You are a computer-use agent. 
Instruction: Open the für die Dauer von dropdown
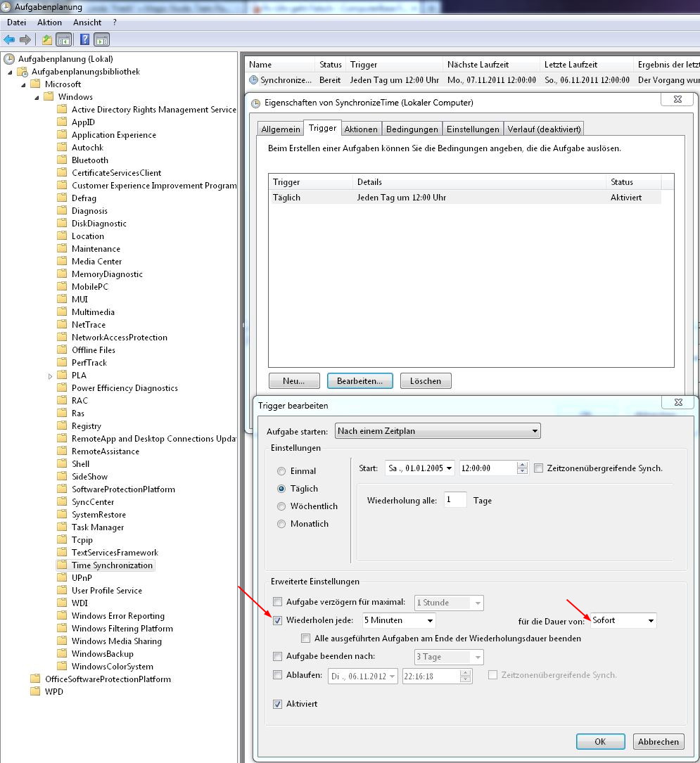[651, 620]
